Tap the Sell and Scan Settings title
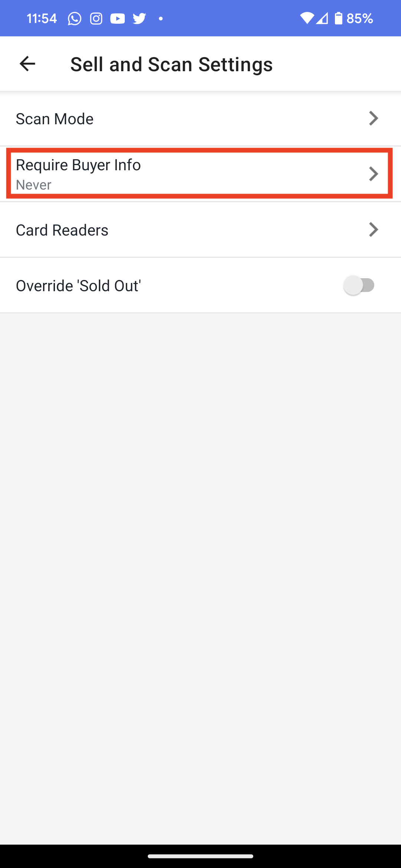The width and height of the screenshot is (401, 868). click(172, 64)
